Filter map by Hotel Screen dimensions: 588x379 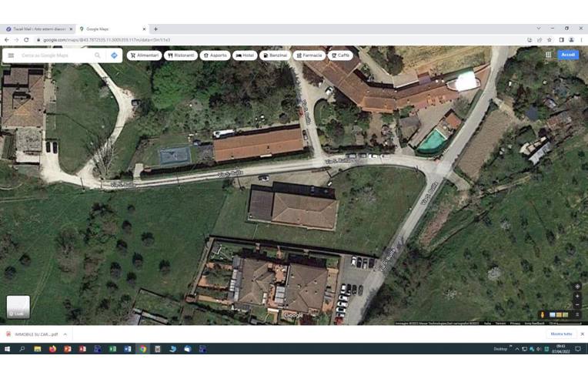click(245, 55)
